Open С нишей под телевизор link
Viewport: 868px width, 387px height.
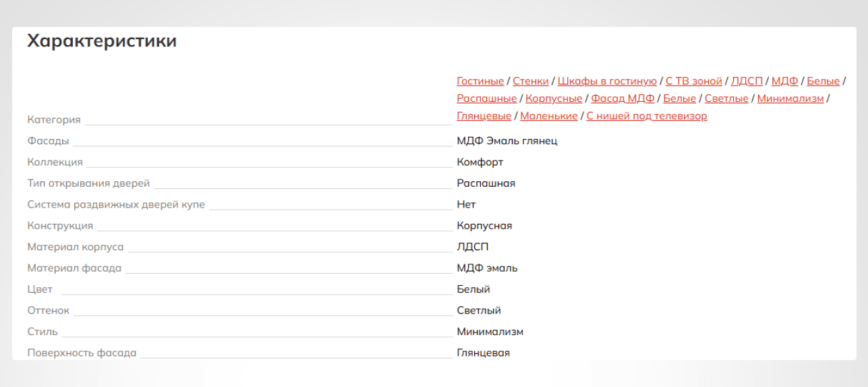647,116
